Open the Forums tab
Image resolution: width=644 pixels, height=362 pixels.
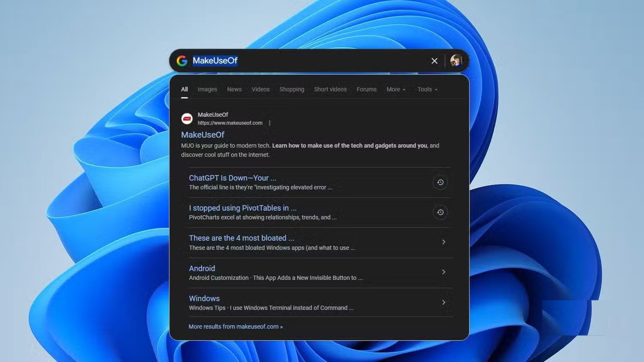(366, 89)
